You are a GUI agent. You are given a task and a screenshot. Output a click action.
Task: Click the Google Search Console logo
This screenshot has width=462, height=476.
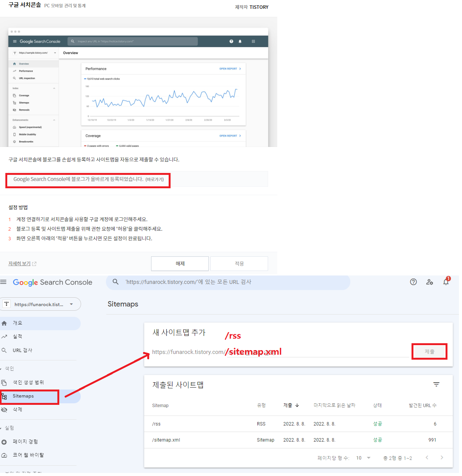(52, 282)
